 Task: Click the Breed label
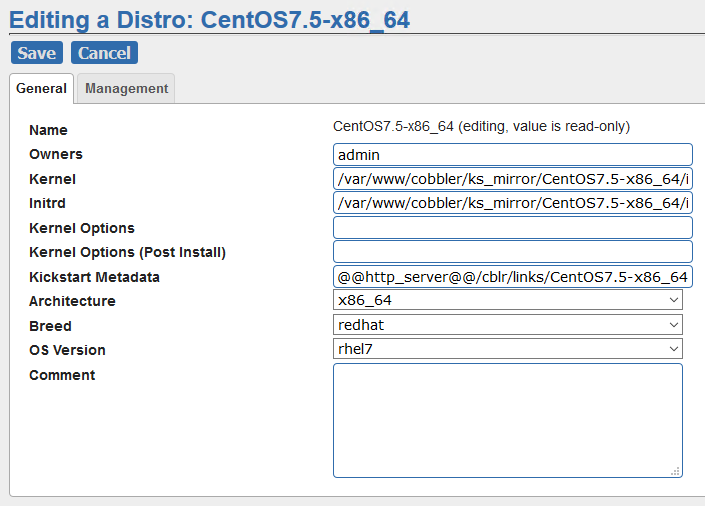click(x=50, y=326)
